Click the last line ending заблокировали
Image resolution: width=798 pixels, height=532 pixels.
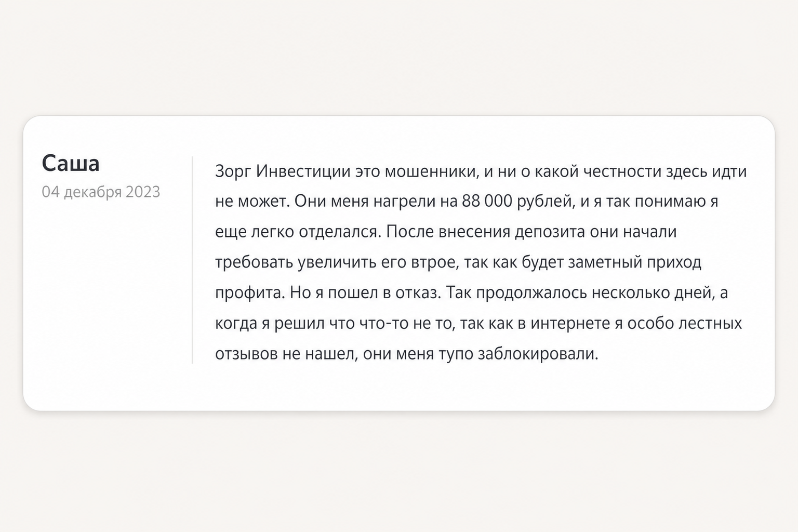pos(407,354)
